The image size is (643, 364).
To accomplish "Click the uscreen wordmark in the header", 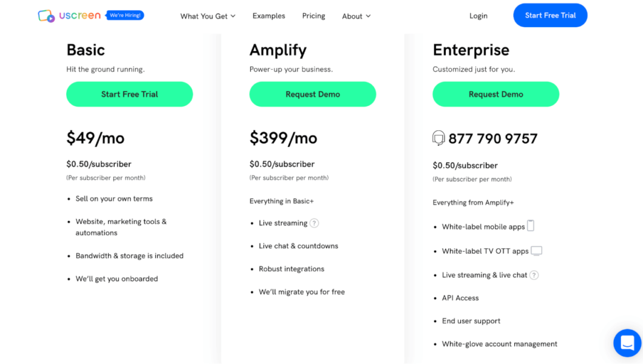I will tap(81, 15).
